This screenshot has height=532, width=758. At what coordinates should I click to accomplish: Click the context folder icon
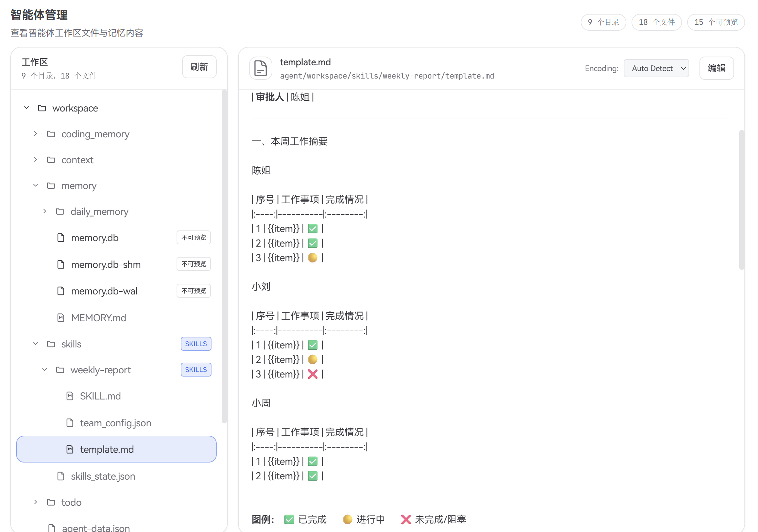(51, 160)
